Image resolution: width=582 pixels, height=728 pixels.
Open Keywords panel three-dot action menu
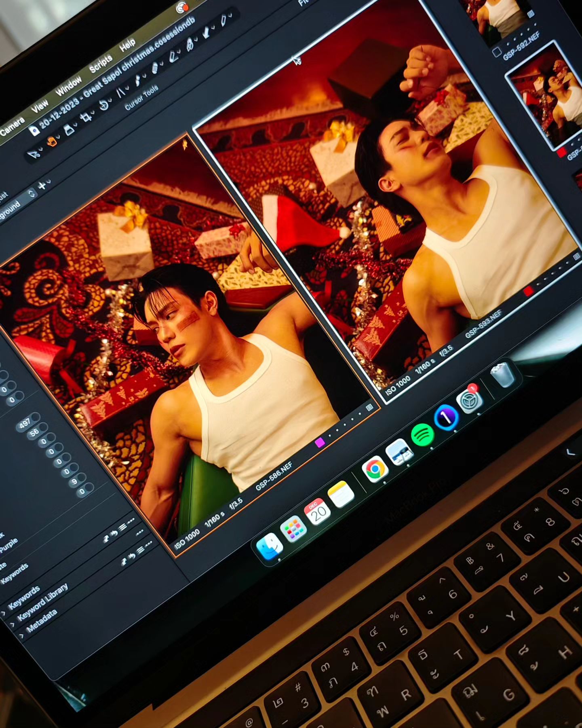(131, 520)
